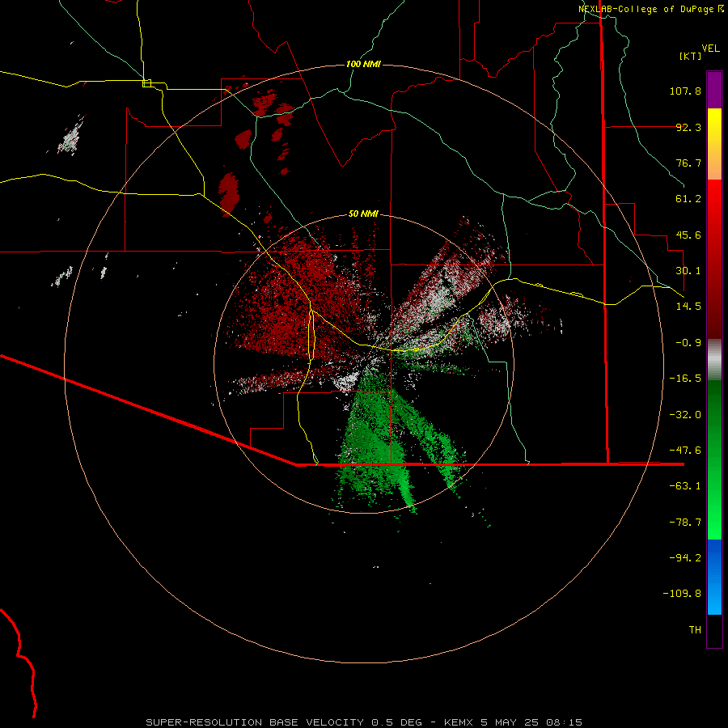Pick the gray near-zero segment of the color bar
This screenshot has height=728, width=728.
(x=714, y=359)
